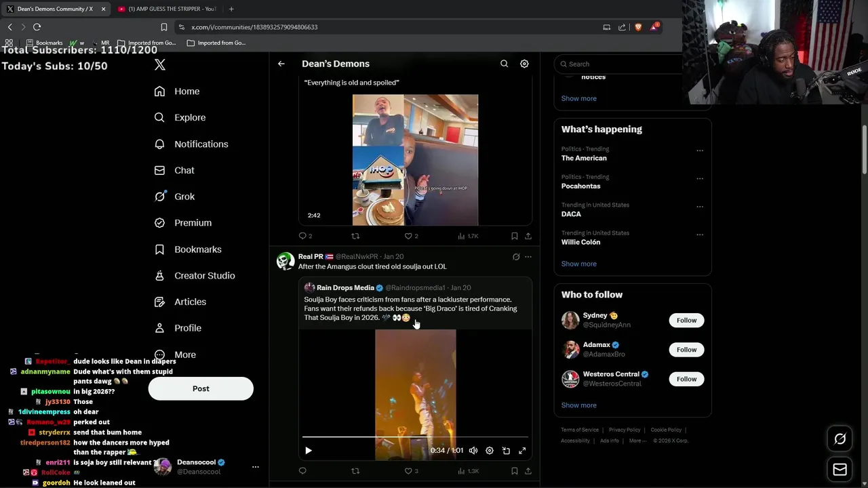This screenshot has height=488, width=868.
Task: Seek the Soulja Boy video progress bar
Action: [x=415, y=437]
